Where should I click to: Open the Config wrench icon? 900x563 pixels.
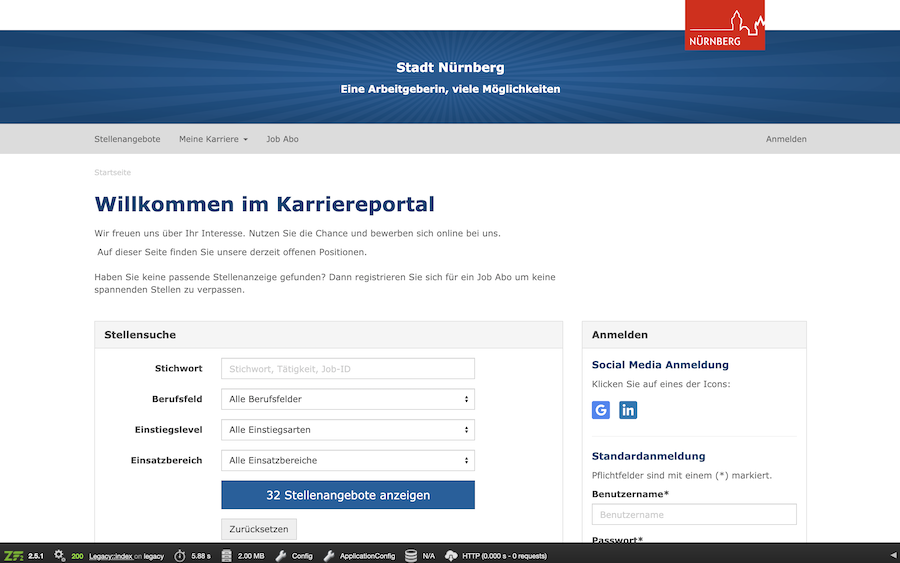(281, 555)
